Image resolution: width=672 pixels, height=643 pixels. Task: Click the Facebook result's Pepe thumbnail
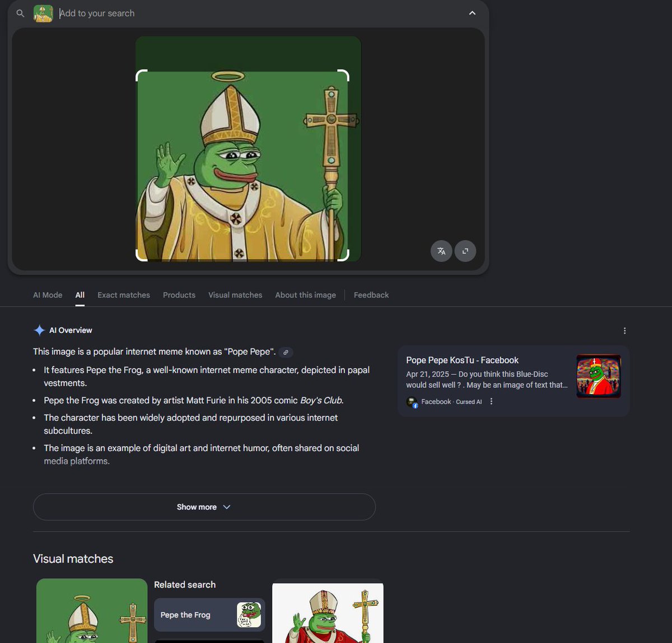[x=599, y=376]
